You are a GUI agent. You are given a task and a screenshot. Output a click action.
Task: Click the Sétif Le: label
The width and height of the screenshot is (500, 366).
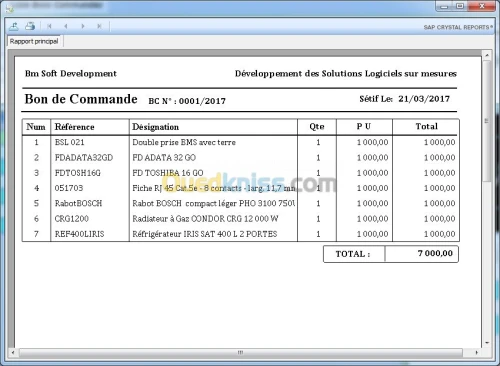point(376,99)
